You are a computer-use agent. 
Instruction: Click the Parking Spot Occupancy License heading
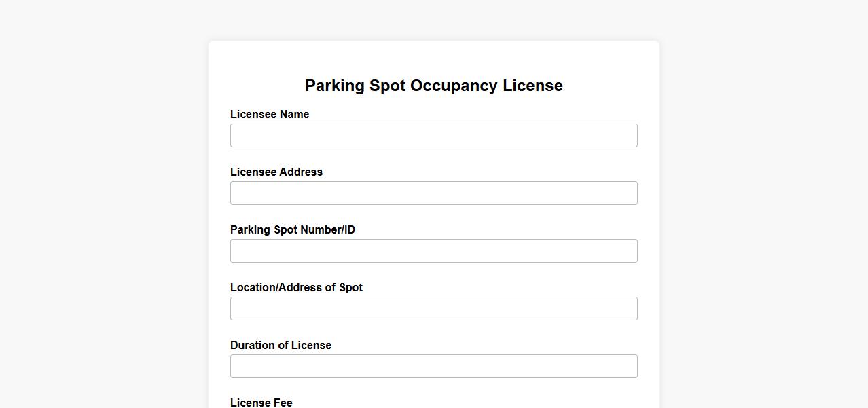(x=433, y=86)
